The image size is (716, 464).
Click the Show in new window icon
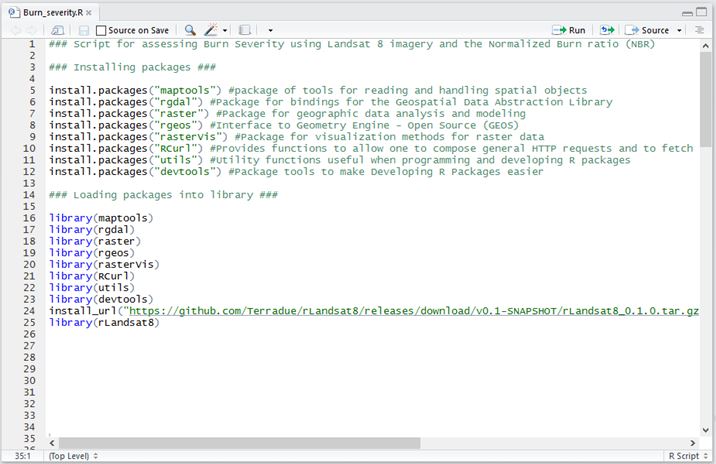point(58,30)
